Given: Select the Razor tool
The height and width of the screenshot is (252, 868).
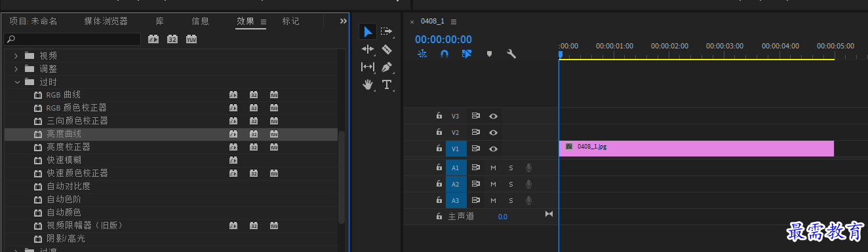Looking at the screenshot, I should click(386, 49).
